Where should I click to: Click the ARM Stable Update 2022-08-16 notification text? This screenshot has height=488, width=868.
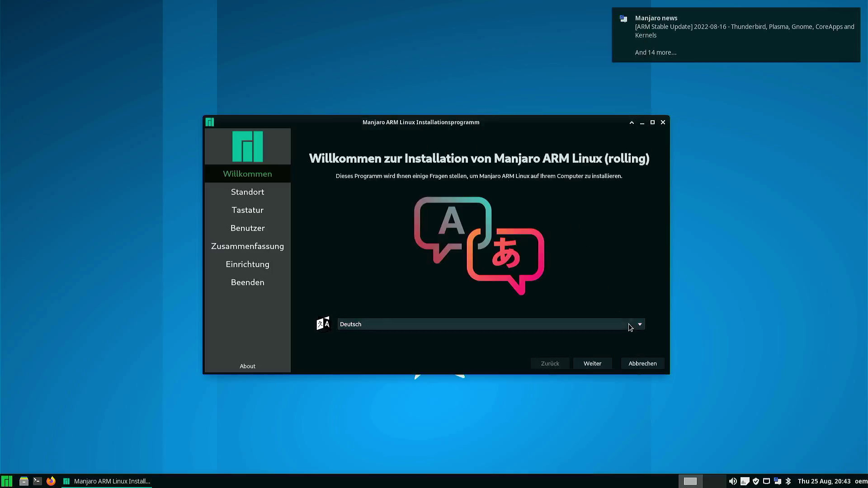[745, 31]
